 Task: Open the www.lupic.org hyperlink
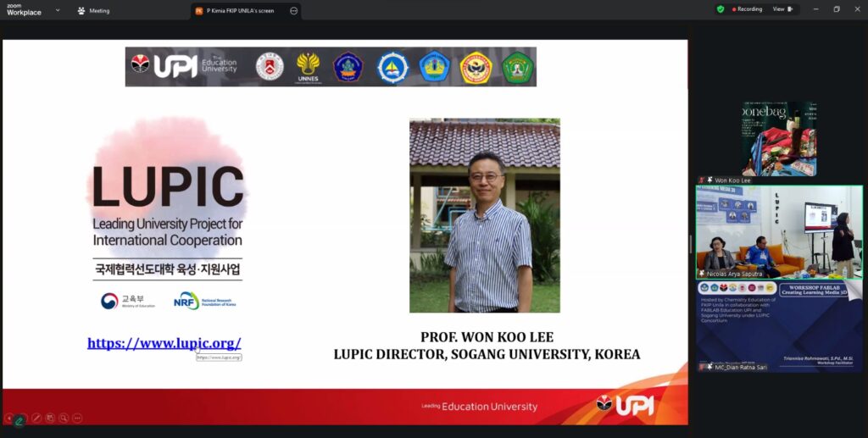tap(164, 343)
